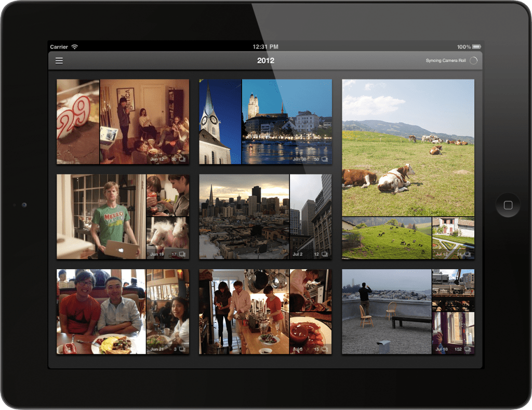Viewport: 532px width, 410px height.
Task: Tap the stack icon on Jun 21 album
Action: (x=182, y=349)
